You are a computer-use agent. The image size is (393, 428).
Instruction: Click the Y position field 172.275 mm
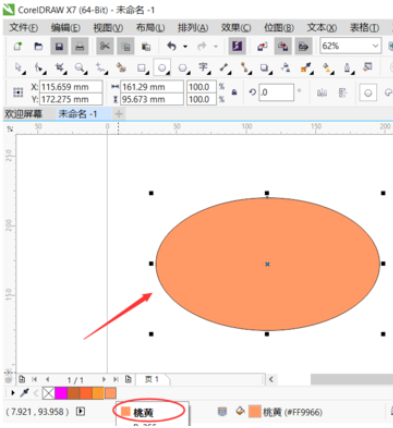tap(71, 99)
